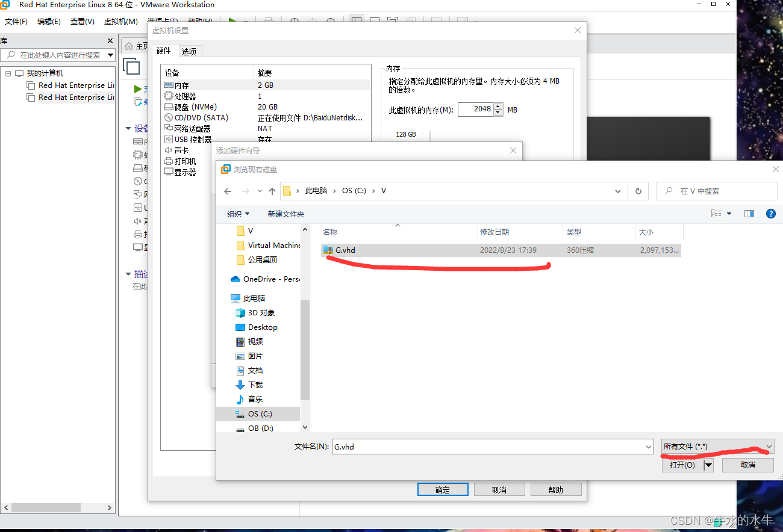
Task: Open 图片 folder in sidebar
Action: pos(249,356)
